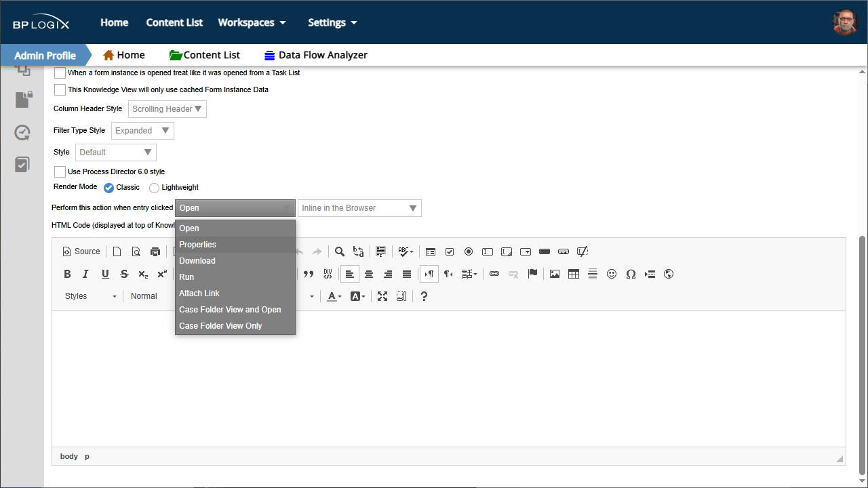Center align text in editor
The height and width of the screenshot is (488, 868).
click(x=369, y=274)
